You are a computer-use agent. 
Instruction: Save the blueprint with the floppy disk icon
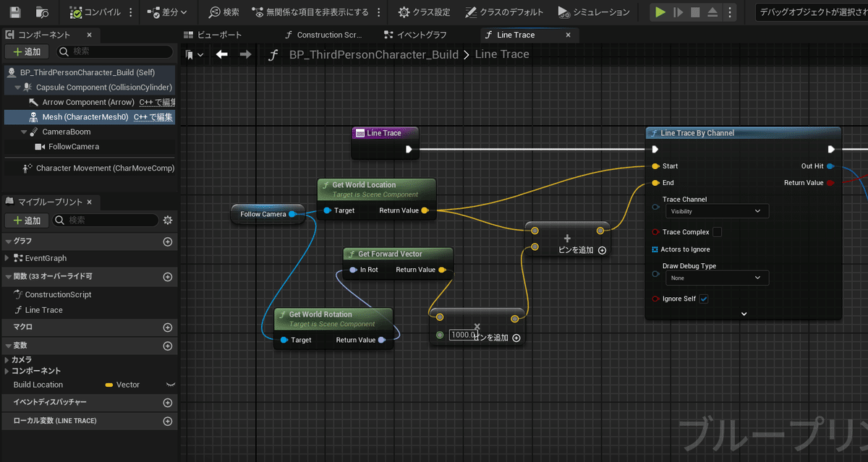[15, 12]
